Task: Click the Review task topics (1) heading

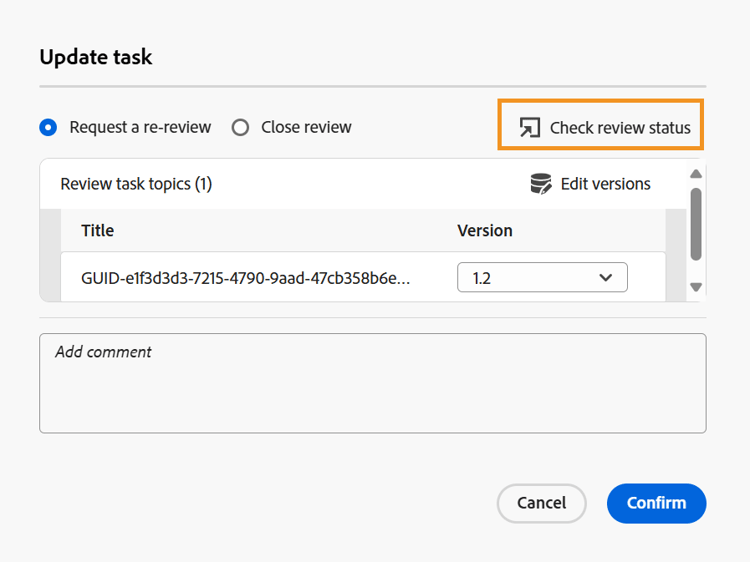Action: tap(136, 184)
